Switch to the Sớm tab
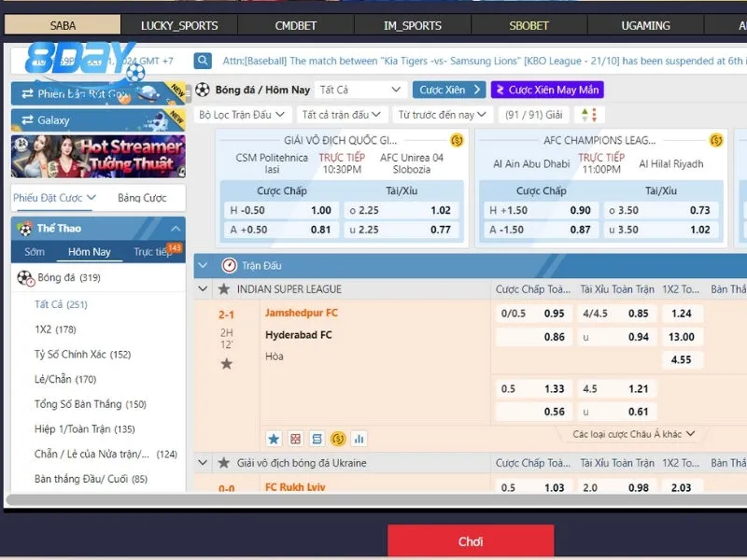 click(x=35, y=251)
